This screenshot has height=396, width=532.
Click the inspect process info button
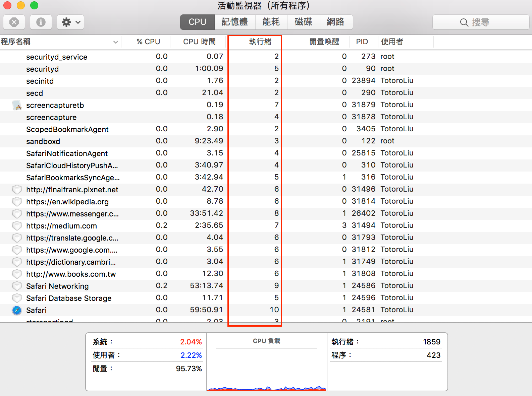click(41, 22)
